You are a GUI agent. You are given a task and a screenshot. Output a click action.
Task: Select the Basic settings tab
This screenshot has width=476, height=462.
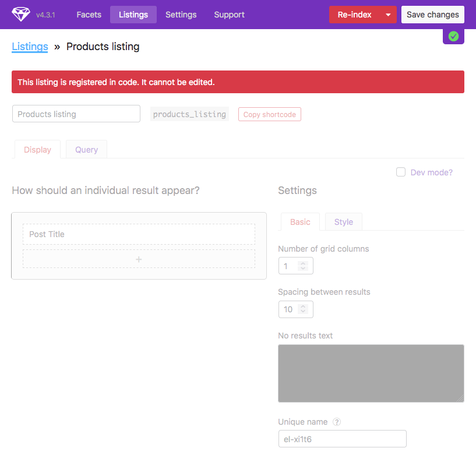300,222
